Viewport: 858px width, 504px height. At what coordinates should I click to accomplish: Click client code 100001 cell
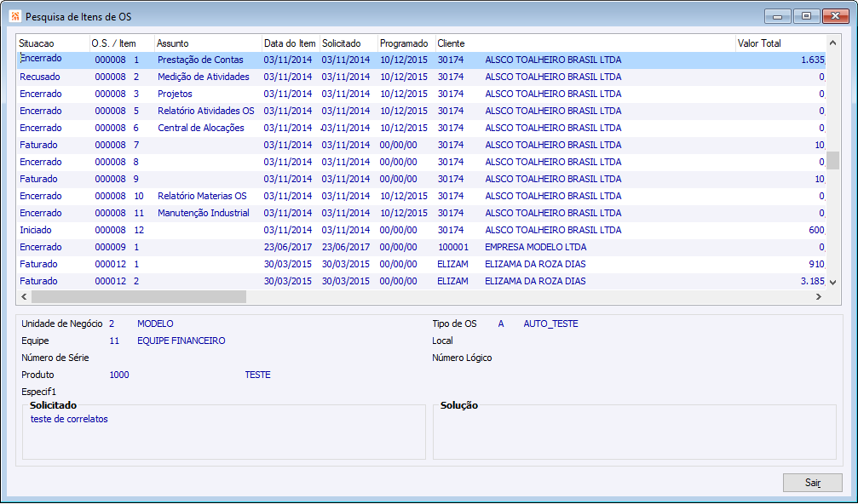click(453, 247)
